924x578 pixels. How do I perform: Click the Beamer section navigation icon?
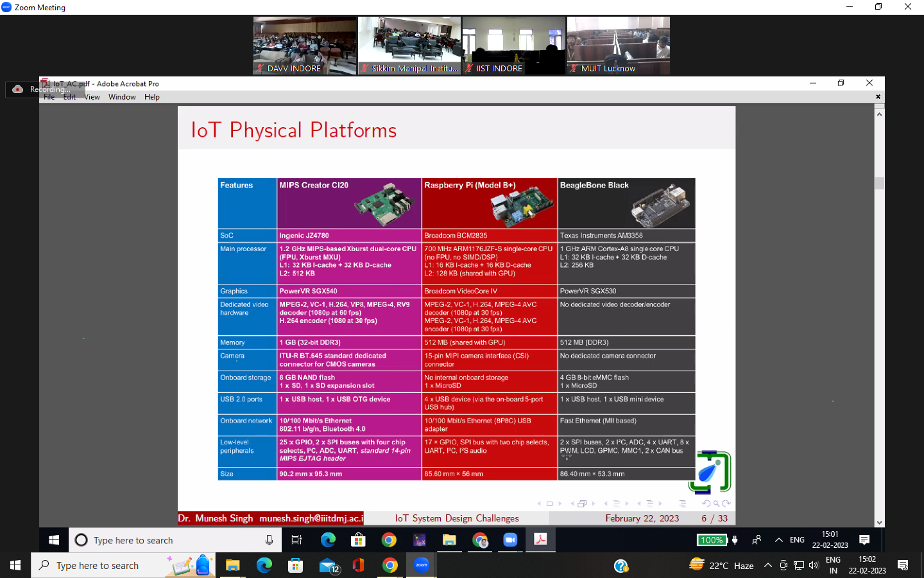click(x=649, y=504)
